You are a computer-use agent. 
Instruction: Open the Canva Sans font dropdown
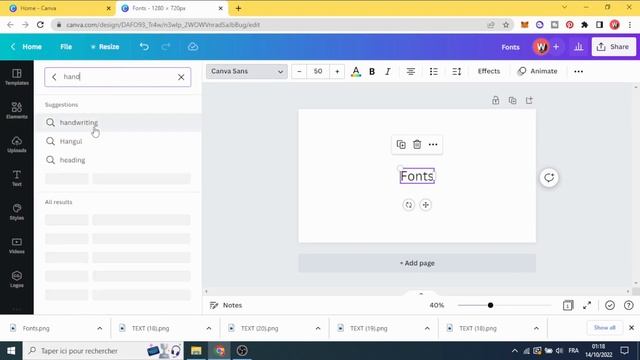tap(247, 71)
